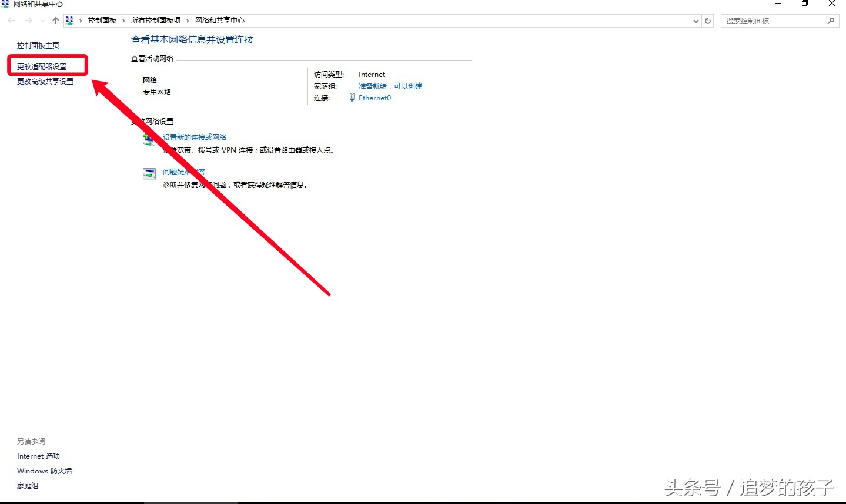Open 控制面板主页 link

pos(38,45)
